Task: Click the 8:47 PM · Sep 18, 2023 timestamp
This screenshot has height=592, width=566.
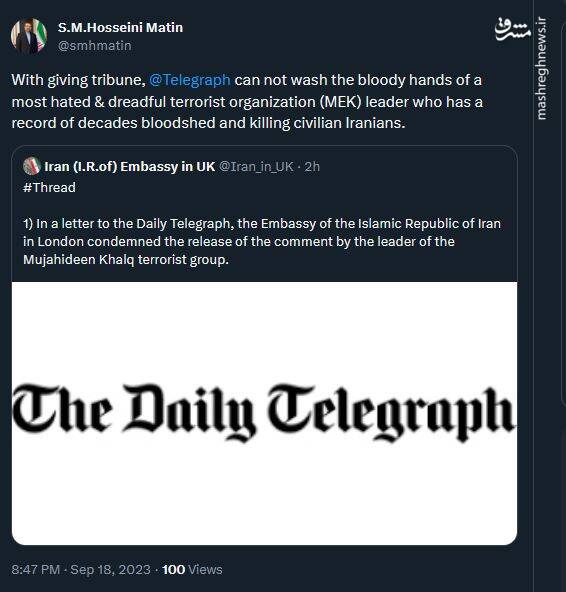Action: (81, 569)
